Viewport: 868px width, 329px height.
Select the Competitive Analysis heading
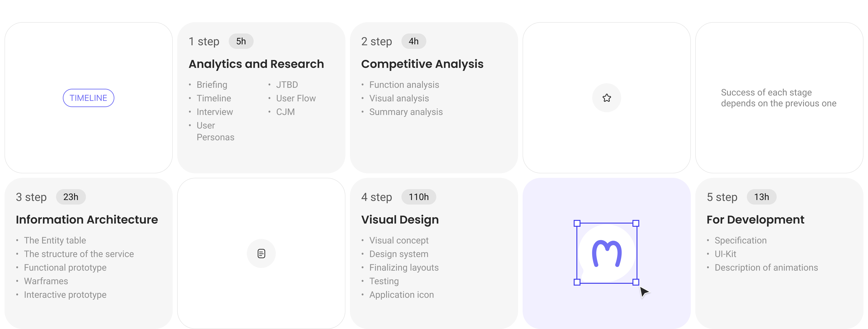(x=422, y=64)
